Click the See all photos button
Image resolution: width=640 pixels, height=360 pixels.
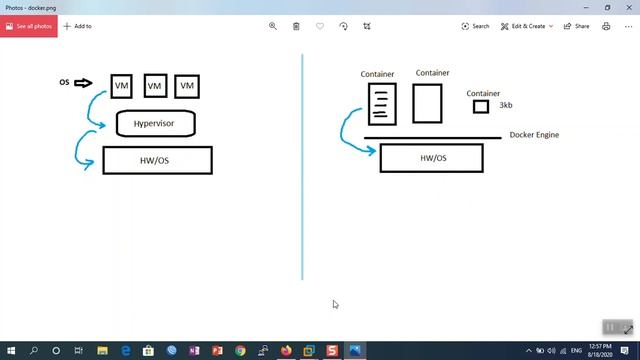tap(29, 26)
